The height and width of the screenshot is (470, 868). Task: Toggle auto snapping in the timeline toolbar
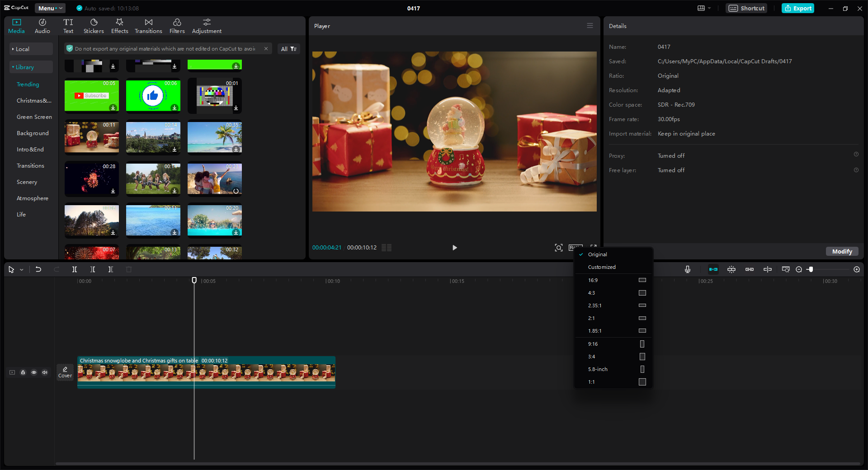(x=713, y=269)
